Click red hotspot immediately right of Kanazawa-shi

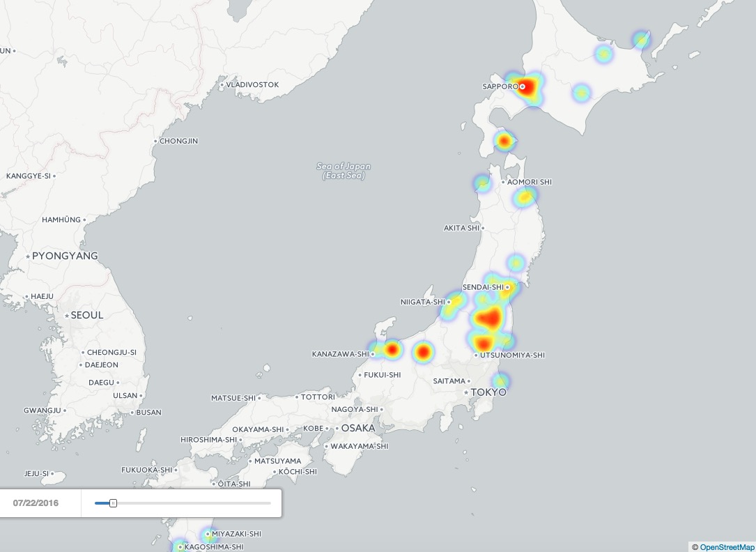392,349
